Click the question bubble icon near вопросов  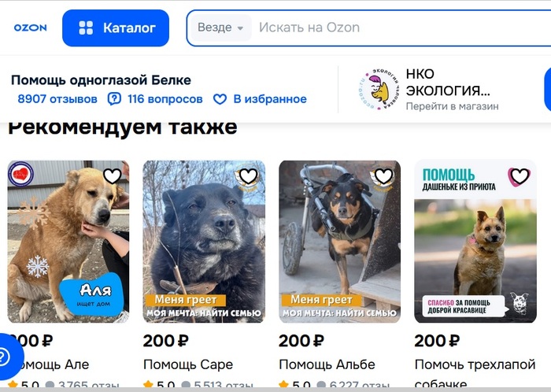tap(114, 99)
